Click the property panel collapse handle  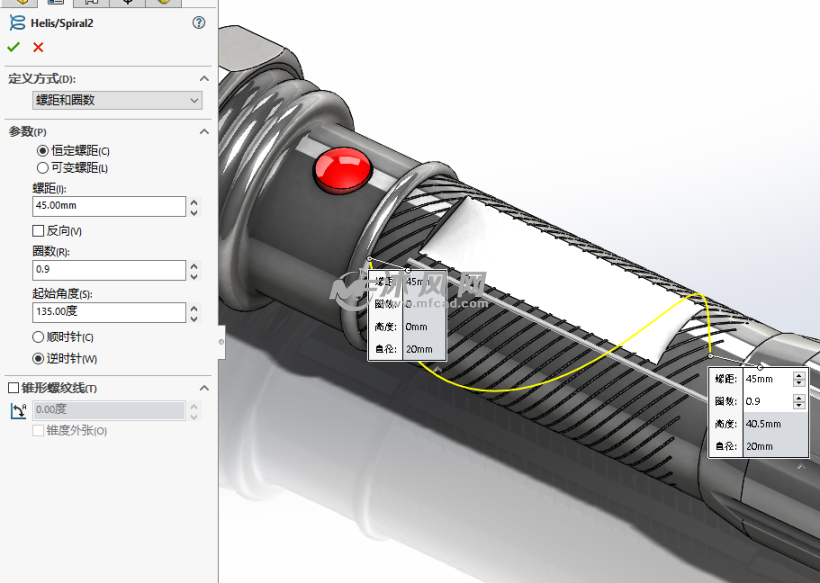[221, 342]
